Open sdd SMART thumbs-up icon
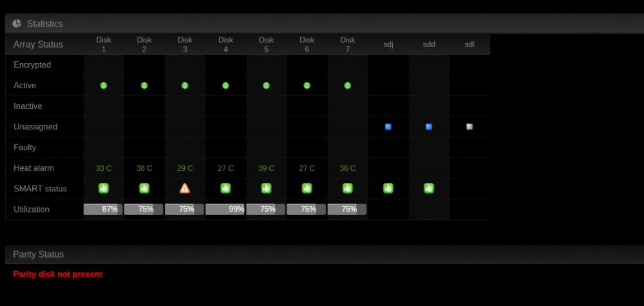 point(429,188)
